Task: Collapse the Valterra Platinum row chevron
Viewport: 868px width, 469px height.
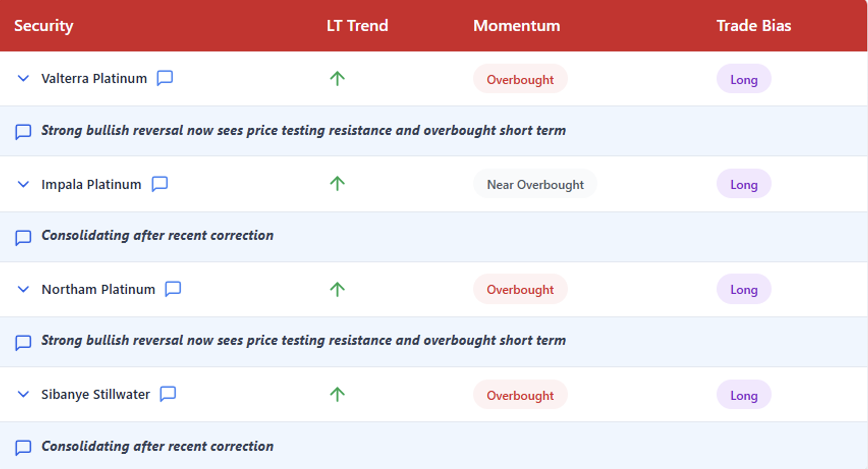Action: [x=23, y=79]
